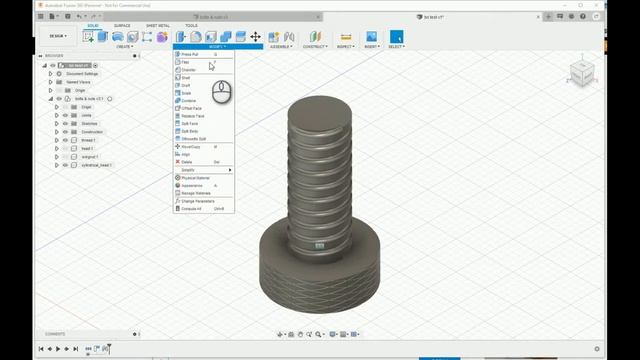Click the Save icon in top bar
Viewport: 640px width, 360px height.
68,16
